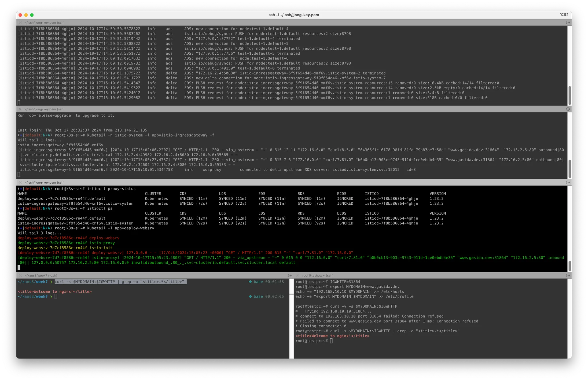Close the istio-ingressgateway kubetail pane
Screen dimensions: 588x380
[20, 109]
